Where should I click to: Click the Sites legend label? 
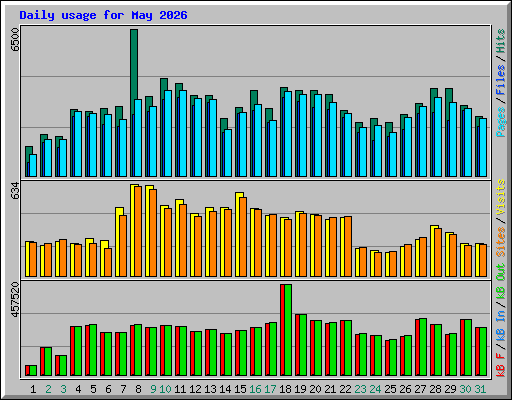500,242
